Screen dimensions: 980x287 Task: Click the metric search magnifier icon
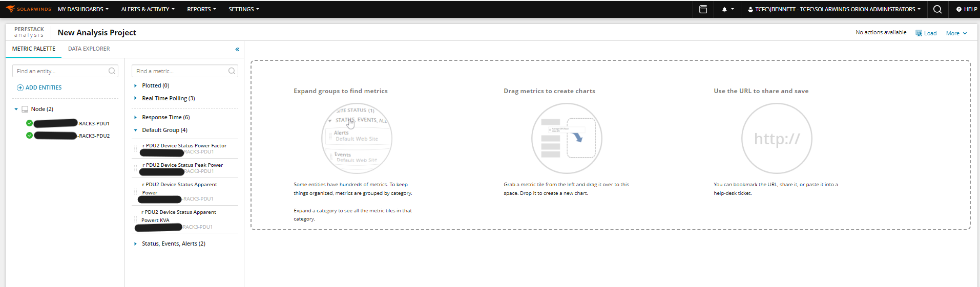pos(232,71)
